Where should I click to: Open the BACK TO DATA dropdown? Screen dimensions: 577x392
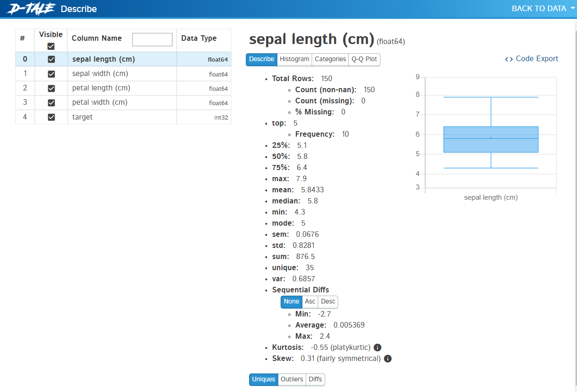point(543,8)
